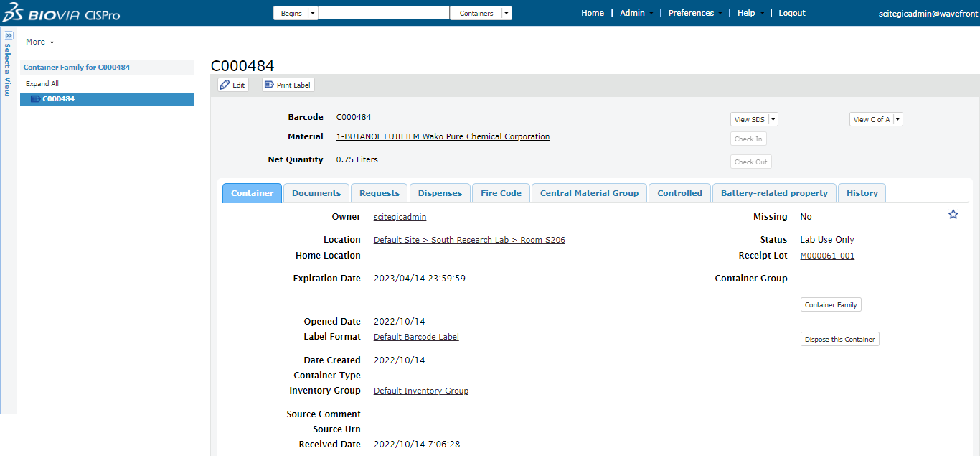Click Dispose this Container button
The width and height of the screenshot is (980, 456).
coord(839,339)
